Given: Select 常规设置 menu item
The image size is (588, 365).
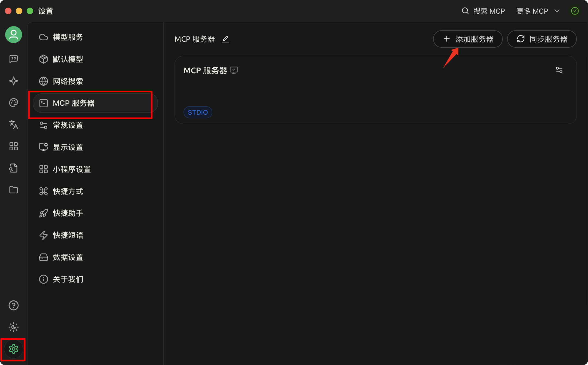Looking at the screenshot, I should [68, 125].
